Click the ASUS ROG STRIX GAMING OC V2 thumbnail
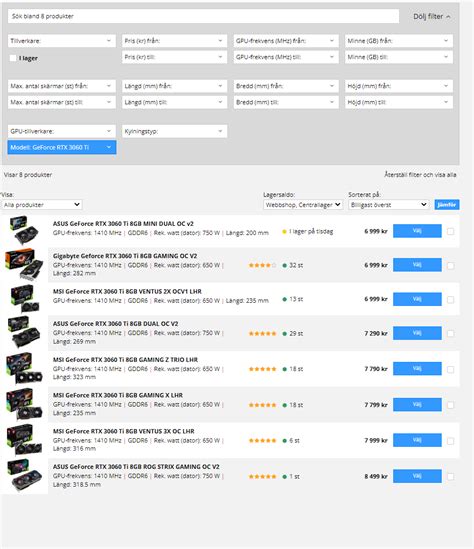This screenshot has width=474, height=549. (x=24, y=476)
